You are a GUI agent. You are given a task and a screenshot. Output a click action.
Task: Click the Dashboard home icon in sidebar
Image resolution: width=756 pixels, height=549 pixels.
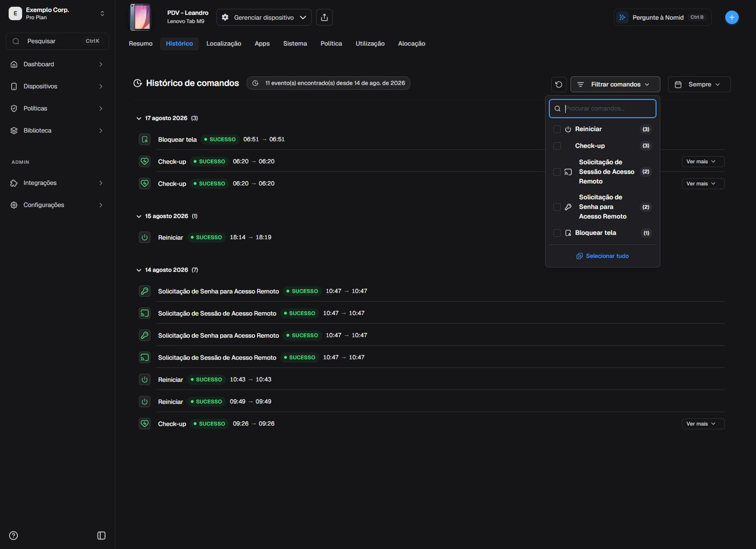point(14,64)
